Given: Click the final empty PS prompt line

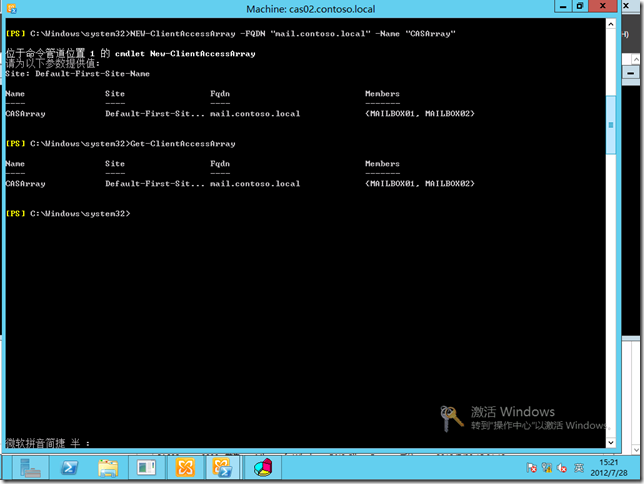Looking at the screenshot, I should 68,214.
